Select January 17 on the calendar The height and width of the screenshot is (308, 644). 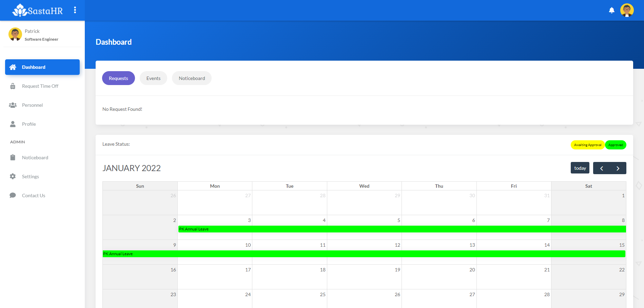pos(215,277)
